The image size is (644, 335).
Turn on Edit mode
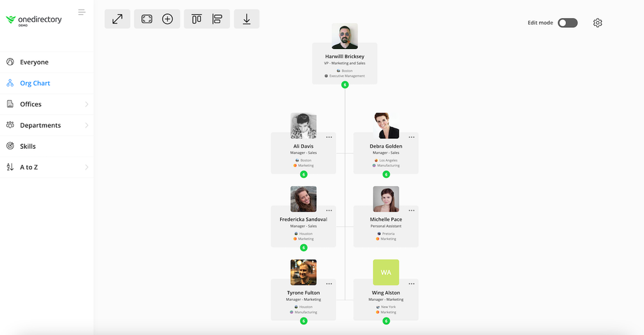[567, 23]
